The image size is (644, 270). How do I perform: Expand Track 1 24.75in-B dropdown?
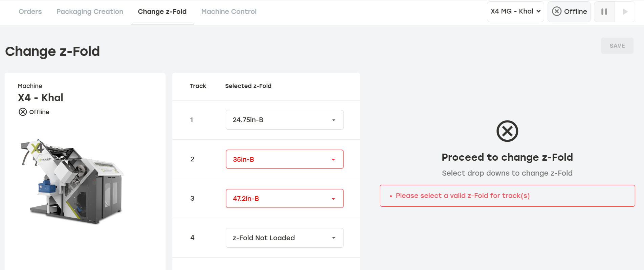[285, 120]
